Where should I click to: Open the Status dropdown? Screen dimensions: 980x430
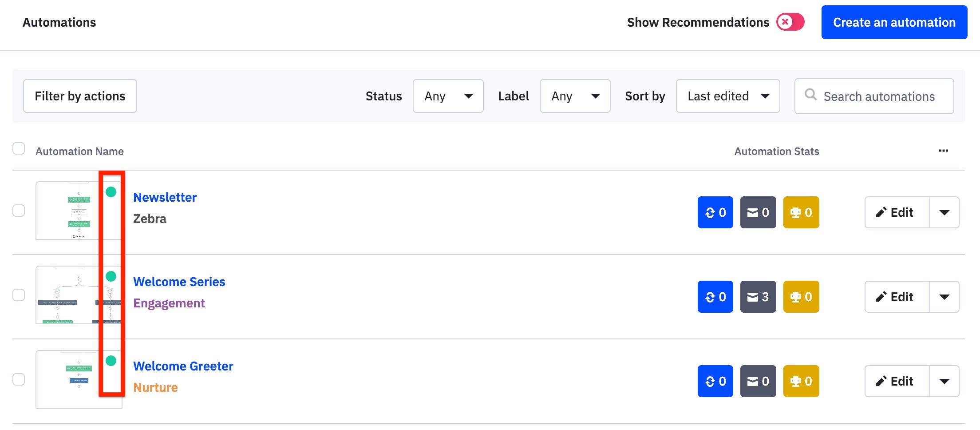(447, 96)
